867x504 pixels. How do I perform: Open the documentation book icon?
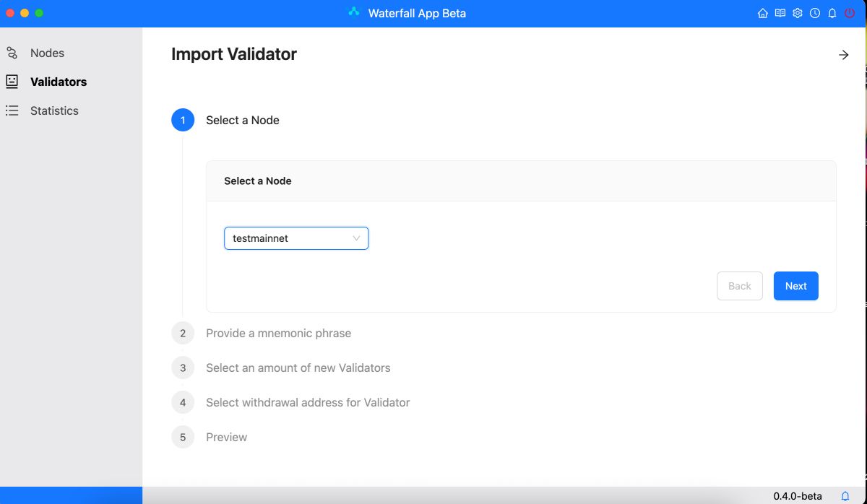click(780, 13)
